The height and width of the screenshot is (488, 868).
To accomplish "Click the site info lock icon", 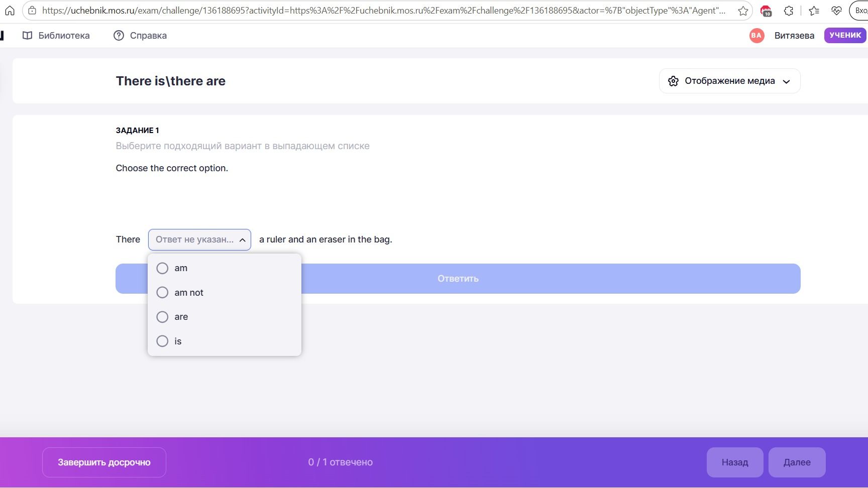I will coord(32,11).
